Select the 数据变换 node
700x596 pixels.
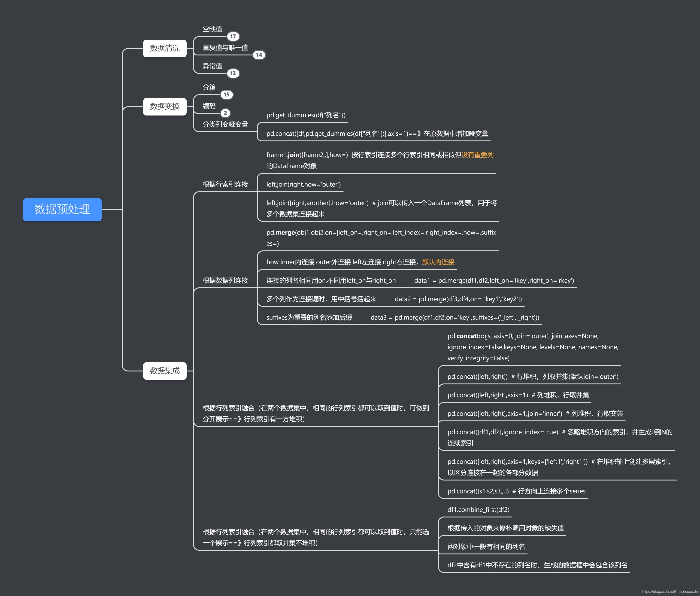point(164,106)
